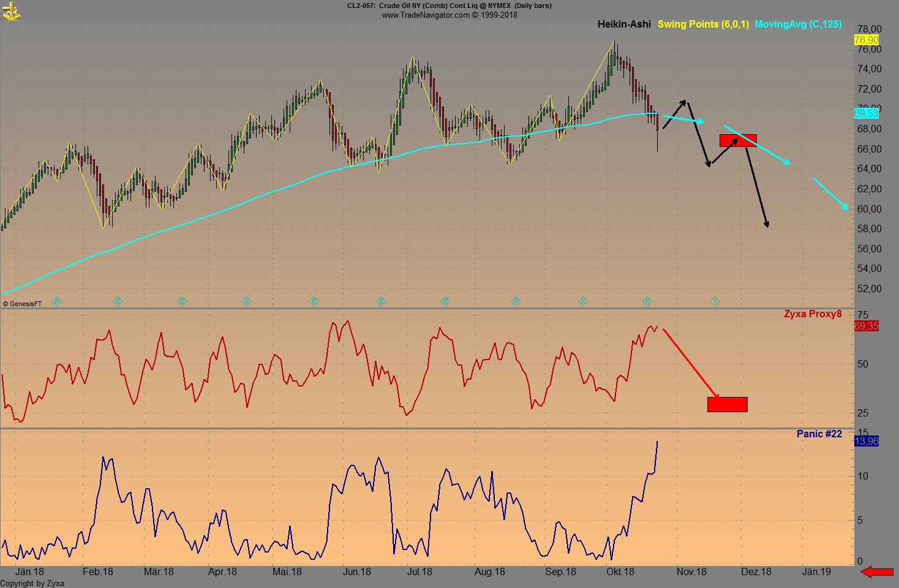Open the Panic #22 indicator options
Viewport: 899px width, 588px height.
(819, 433)
